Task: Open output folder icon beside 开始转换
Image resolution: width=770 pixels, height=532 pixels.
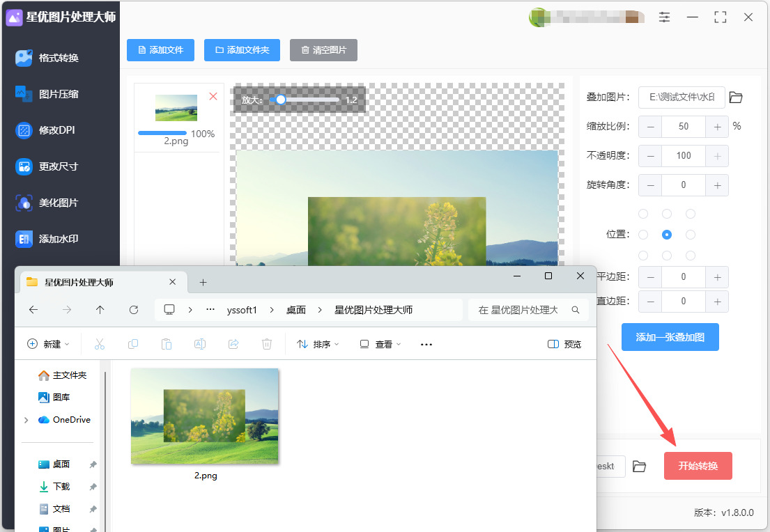Action: pos(640,467)
